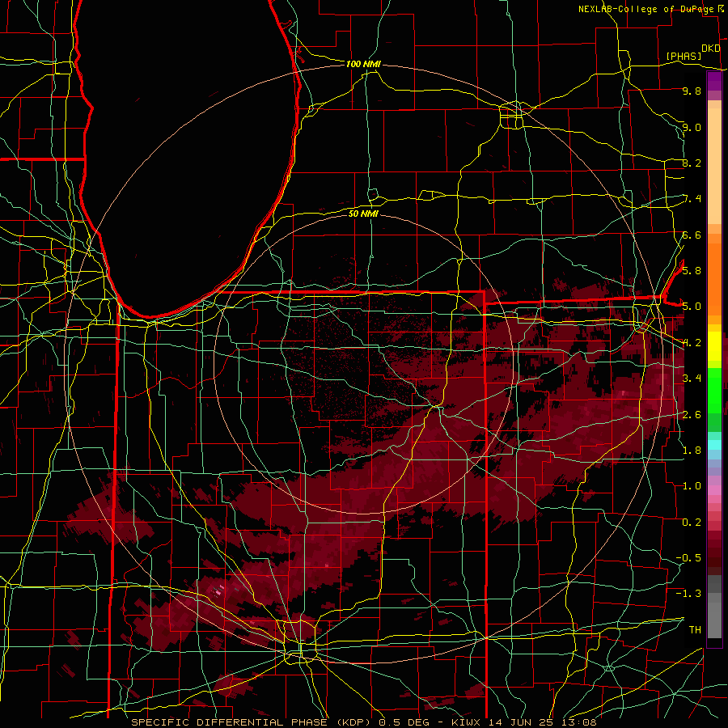Viewport: 728px width, 728px height.
Task: Click the 9.0 scale value
Action: pos(692,127)
